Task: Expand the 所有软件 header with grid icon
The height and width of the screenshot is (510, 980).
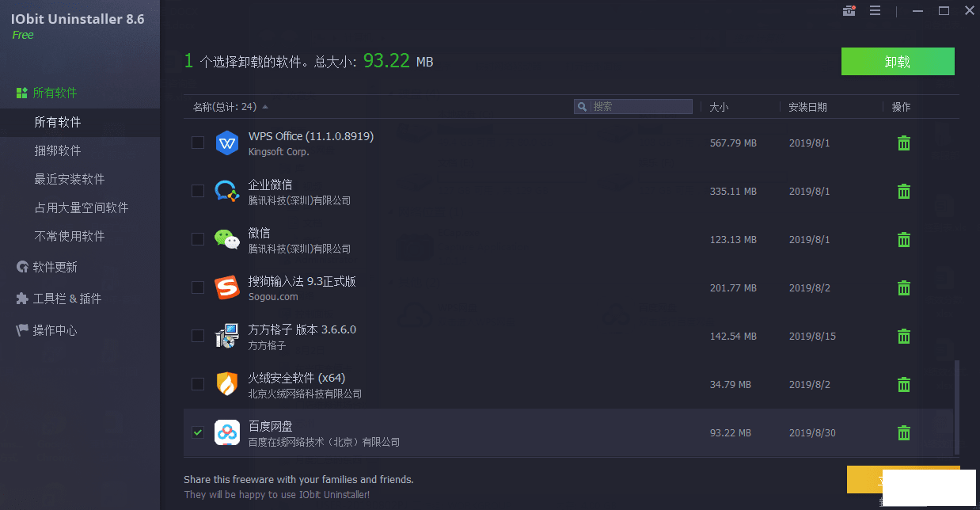Action: click(47, 93)
